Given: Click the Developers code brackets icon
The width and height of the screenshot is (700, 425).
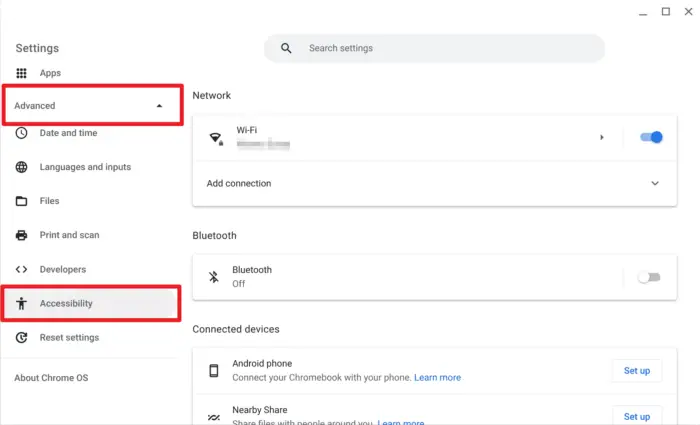Looking at the screenshot, I should coord(21,269).
